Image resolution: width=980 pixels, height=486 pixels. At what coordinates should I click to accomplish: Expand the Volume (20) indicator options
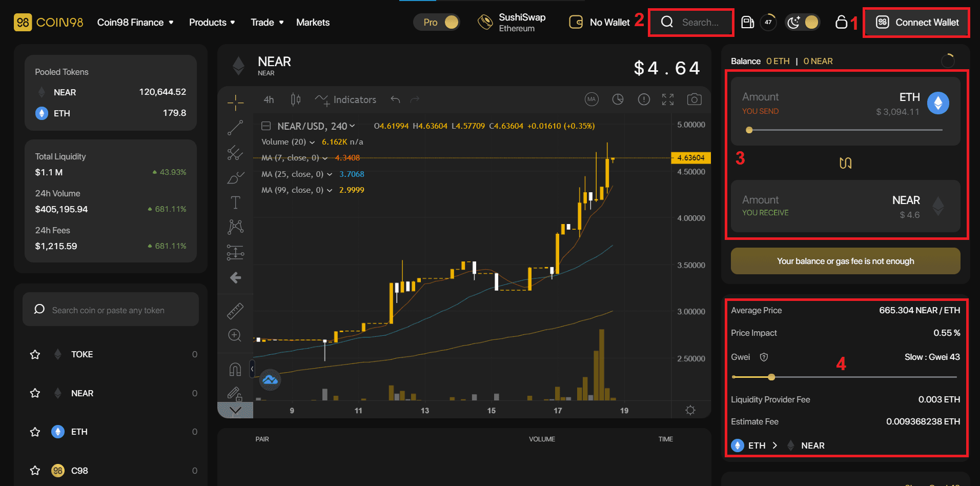click(x=312, y=142)
